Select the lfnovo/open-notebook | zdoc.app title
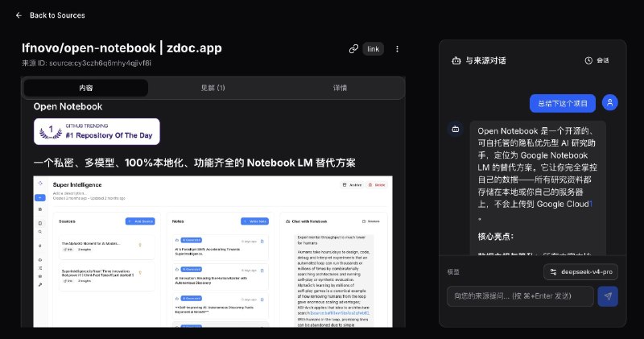 (x=122, y=48)
